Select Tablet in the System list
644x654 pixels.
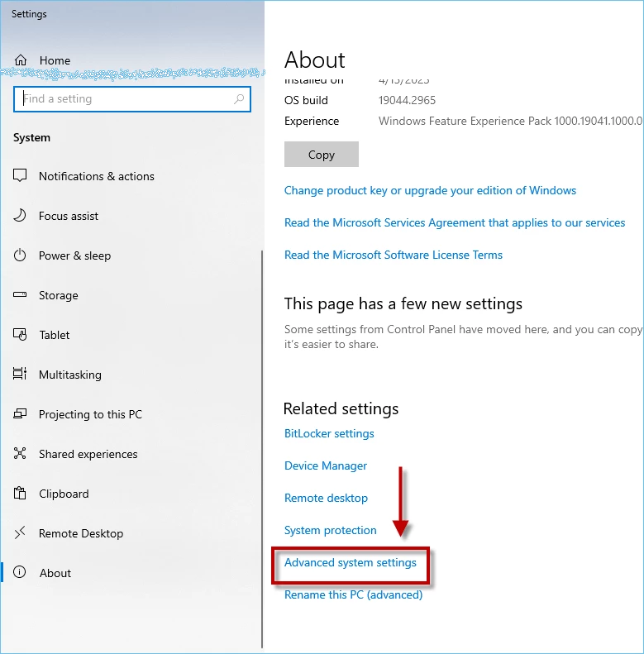point(55,335)
